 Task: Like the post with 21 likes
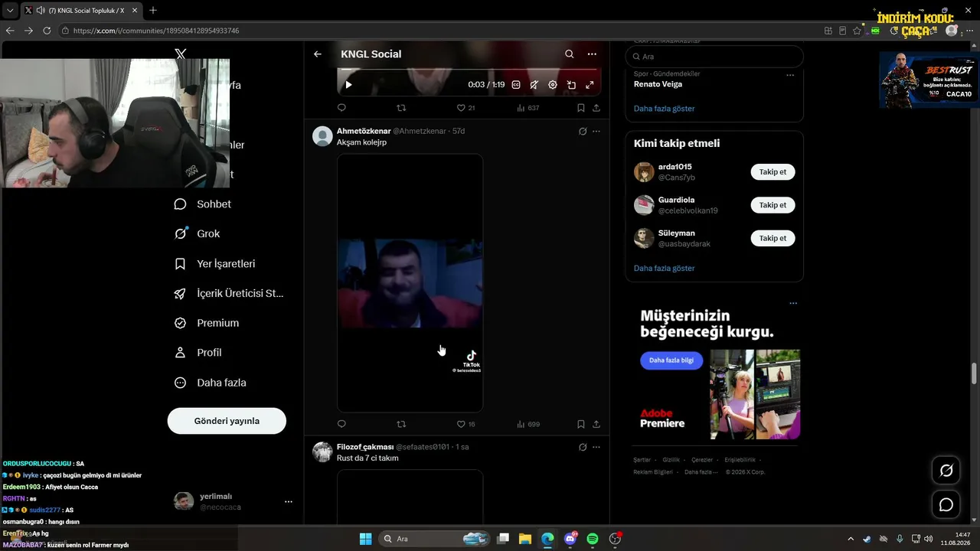465,108
